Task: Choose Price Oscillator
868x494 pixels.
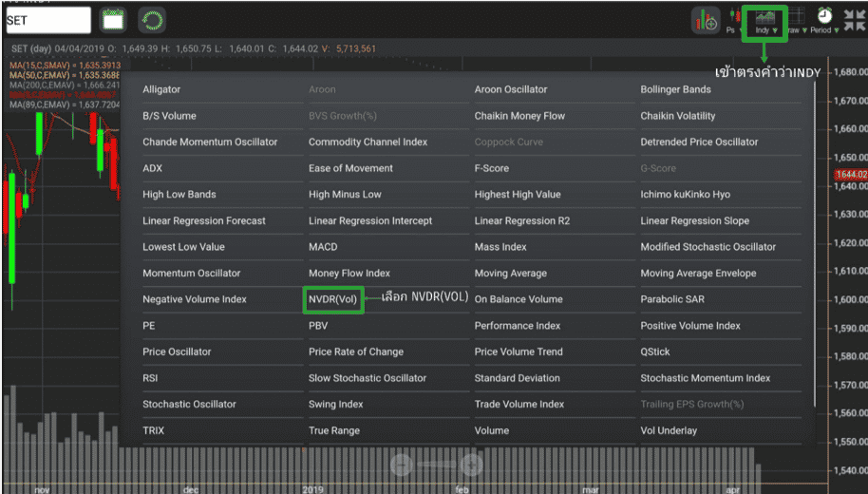Action: [177, 352]
